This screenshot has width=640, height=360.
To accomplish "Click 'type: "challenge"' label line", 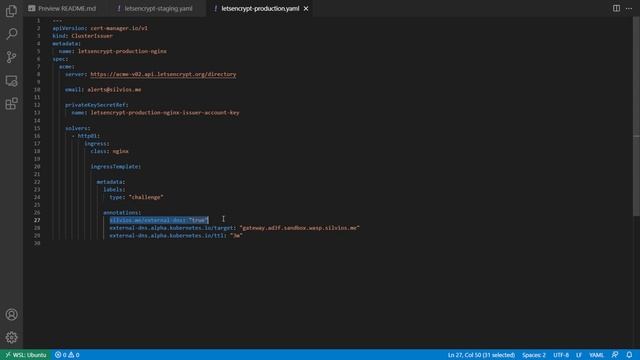I will pyautogui.click(x=136, y=197).
